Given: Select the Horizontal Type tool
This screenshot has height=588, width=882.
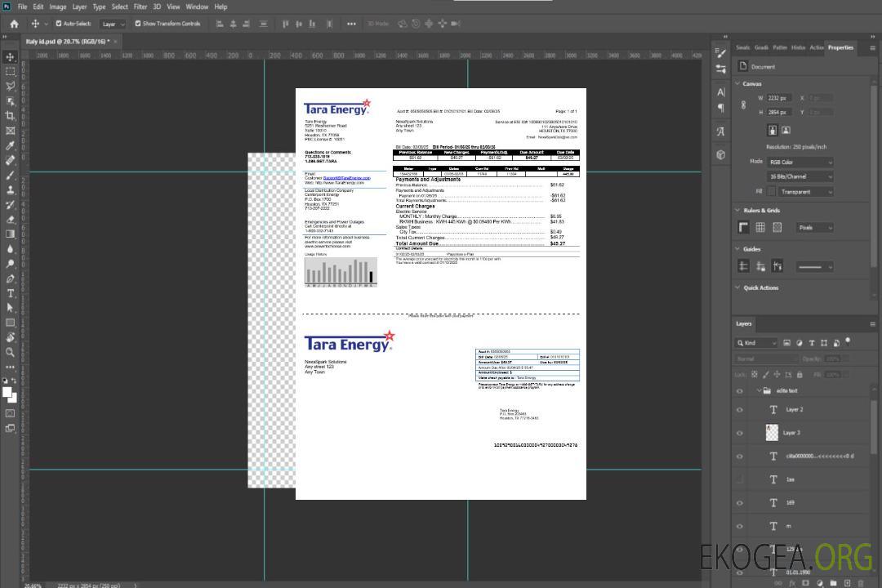Looking at the screenshot, I should coord(11,293).
